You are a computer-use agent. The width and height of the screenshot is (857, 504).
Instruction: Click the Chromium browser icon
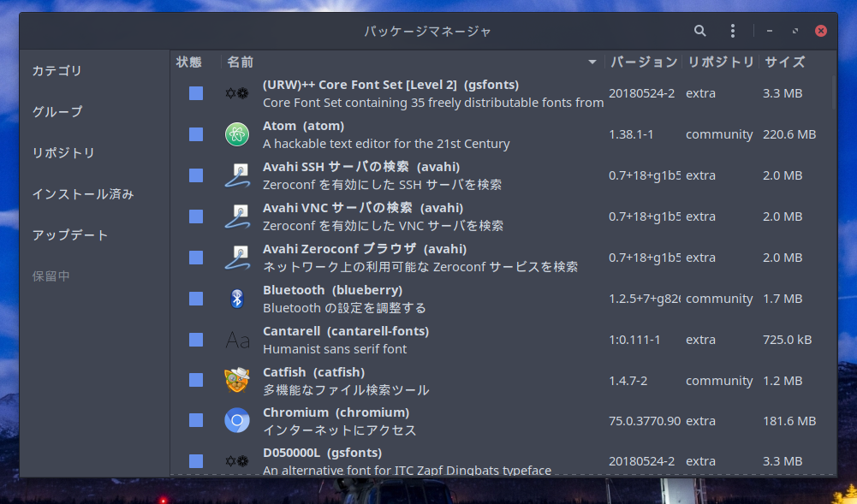click(237, 420)
